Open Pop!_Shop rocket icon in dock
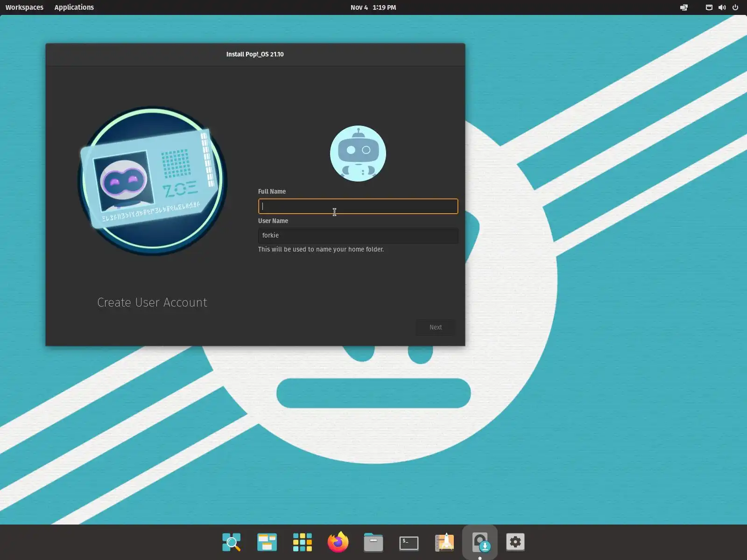 [x=444, y=542]
